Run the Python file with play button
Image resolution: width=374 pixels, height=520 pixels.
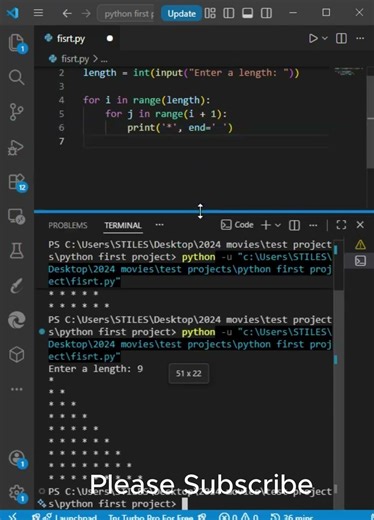click(313, 38)
